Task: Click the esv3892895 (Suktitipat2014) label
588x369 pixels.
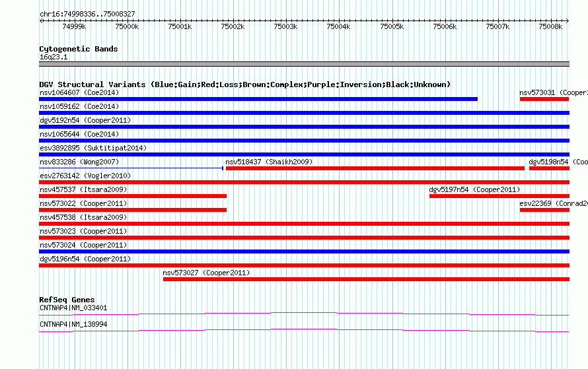Action: tap(93, 148)
